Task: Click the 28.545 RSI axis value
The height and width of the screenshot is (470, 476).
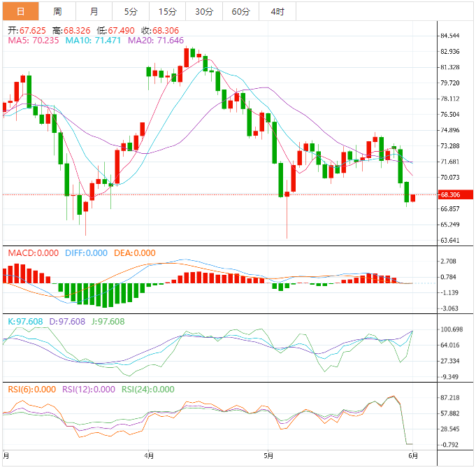Action: pyautogui.click(x=450, y=429)
